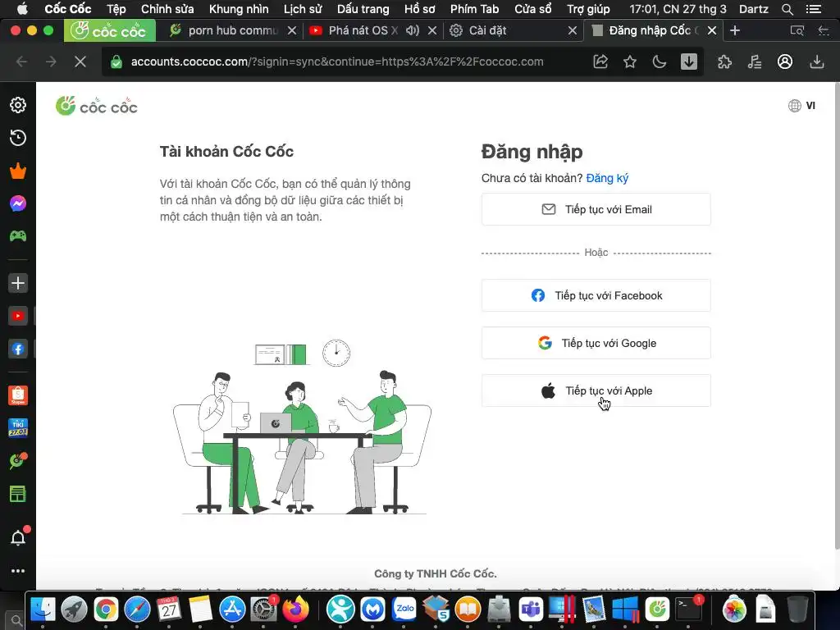The width and height of the screenshot is (840, 630).
Task: Open Tiki shortcut in the sidebar
Action: coord(18,428)
